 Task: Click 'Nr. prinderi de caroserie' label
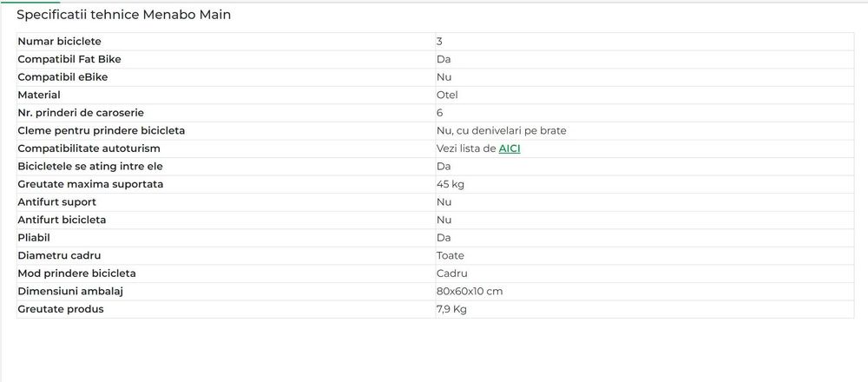(x=81, y=113)
